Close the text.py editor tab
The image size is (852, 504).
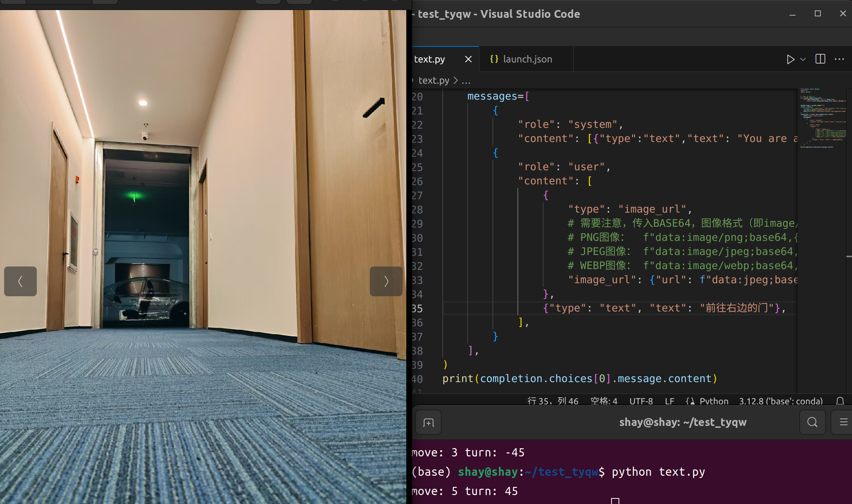468,59
